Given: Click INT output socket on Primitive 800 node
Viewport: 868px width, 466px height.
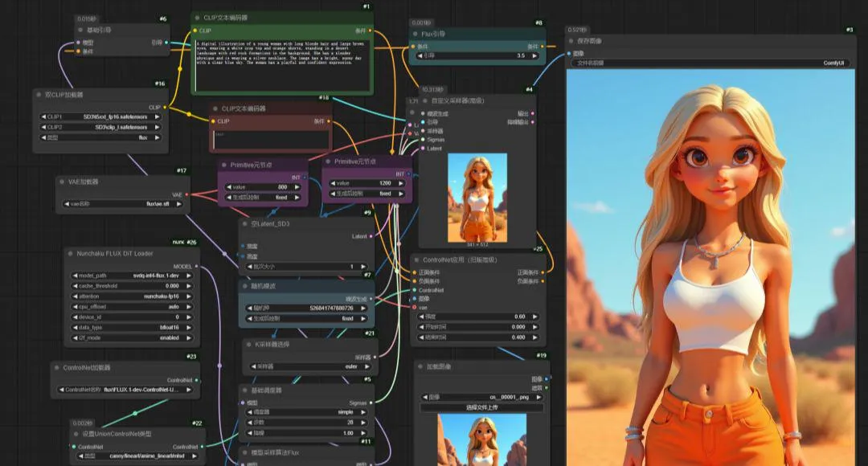Looking at the screenshot, I should point(305,177).
